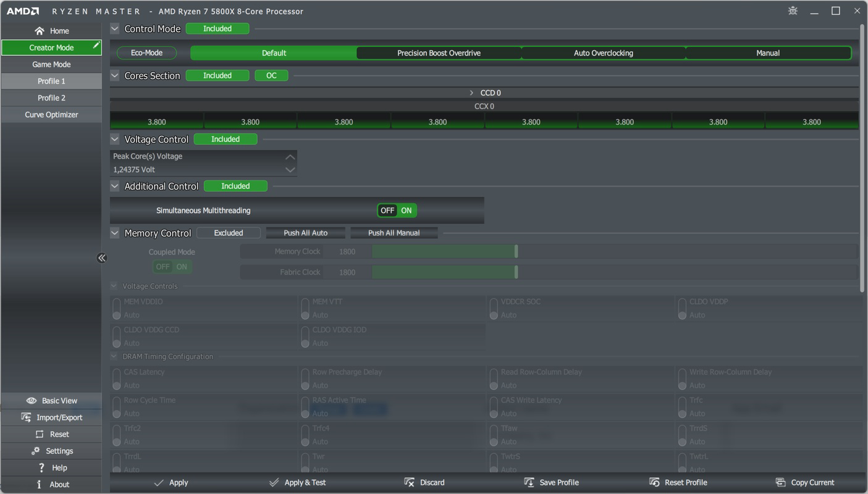Toggle the OC badge in Cores Section
Screen dimensions: 868x494
pos(271,75)
